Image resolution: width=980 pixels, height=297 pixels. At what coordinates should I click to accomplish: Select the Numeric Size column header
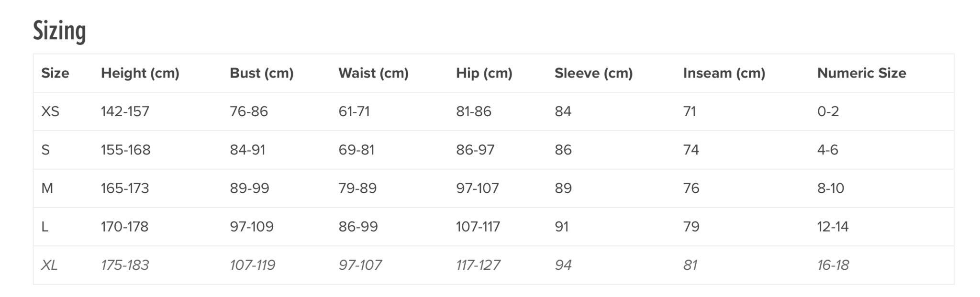pyautogui.click(x=862, y=73)
